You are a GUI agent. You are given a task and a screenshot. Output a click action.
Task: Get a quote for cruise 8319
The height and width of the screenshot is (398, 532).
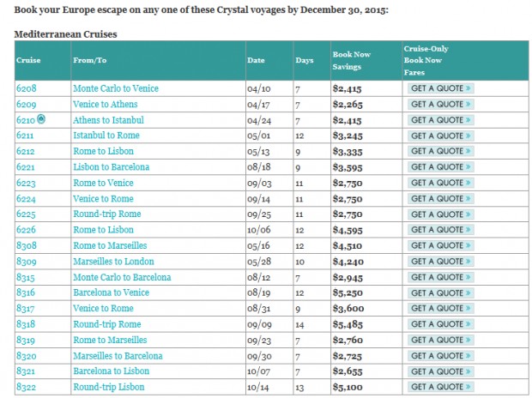click(x=440, y=341)
